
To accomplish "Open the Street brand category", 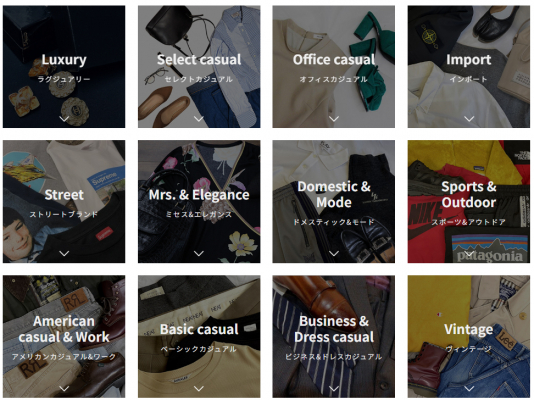I will click(64, 195).
